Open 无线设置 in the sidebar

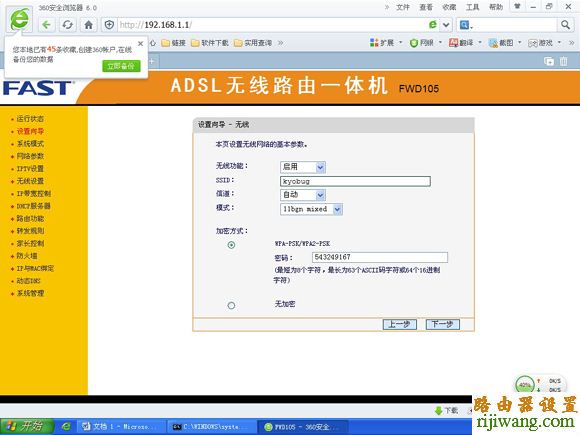[30, 181]
